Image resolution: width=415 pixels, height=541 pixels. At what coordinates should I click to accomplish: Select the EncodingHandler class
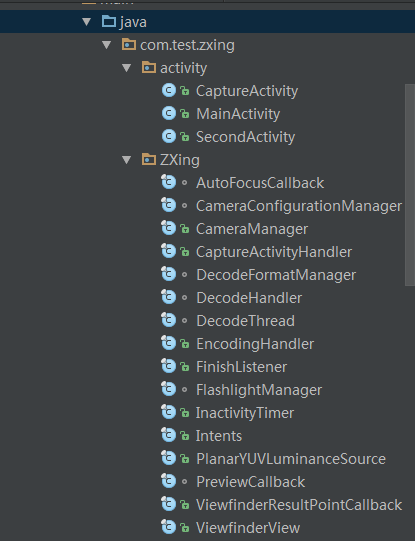pos(255,344)
